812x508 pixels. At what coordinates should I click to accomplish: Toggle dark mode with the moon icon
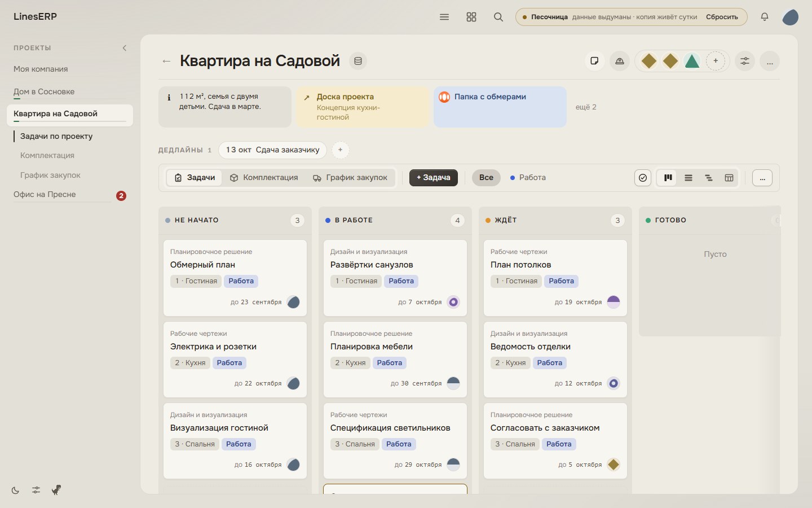[16, 490]
